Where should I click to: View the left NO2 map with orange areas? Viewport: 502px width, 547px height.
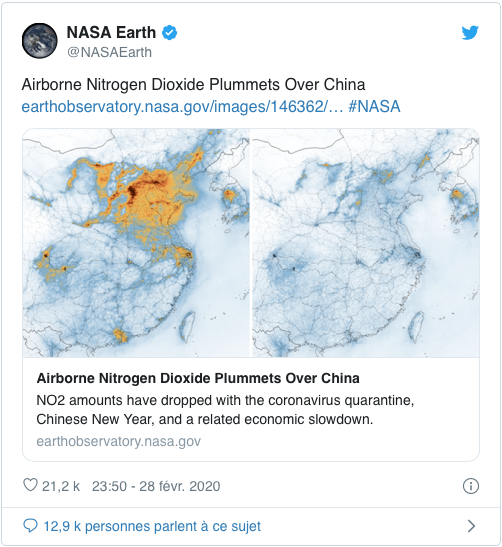click(136, 243)
